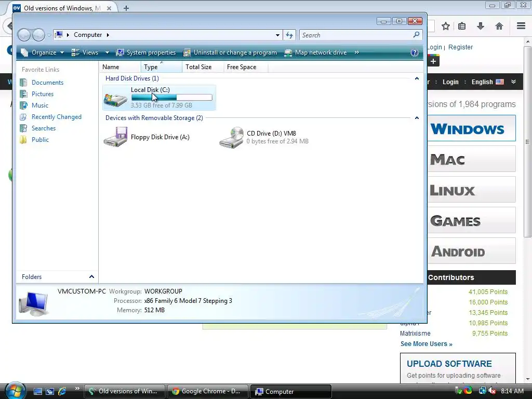
Task: Open Explorer help icon
Action: click(x=414, y=52)
